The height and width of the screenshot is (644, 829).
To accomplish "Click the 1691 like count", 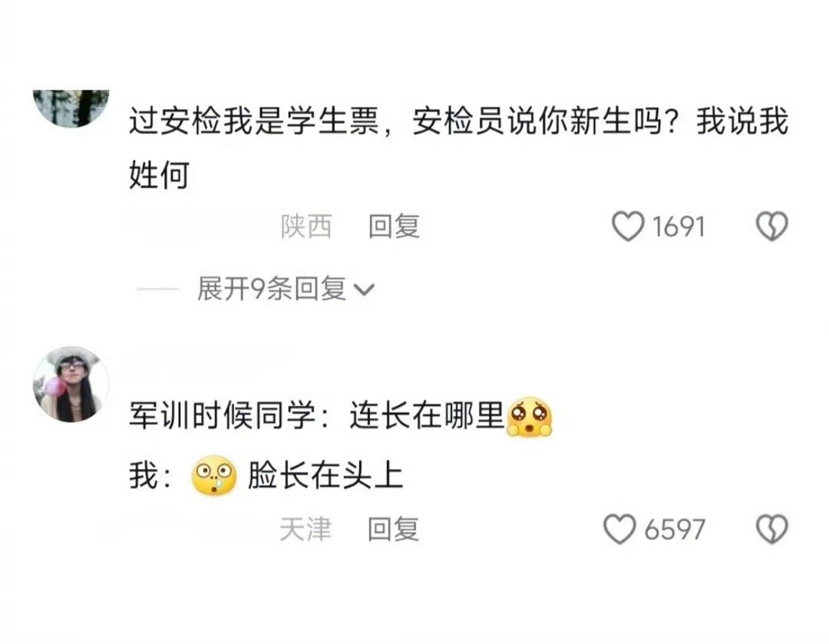I will (679, 227).
